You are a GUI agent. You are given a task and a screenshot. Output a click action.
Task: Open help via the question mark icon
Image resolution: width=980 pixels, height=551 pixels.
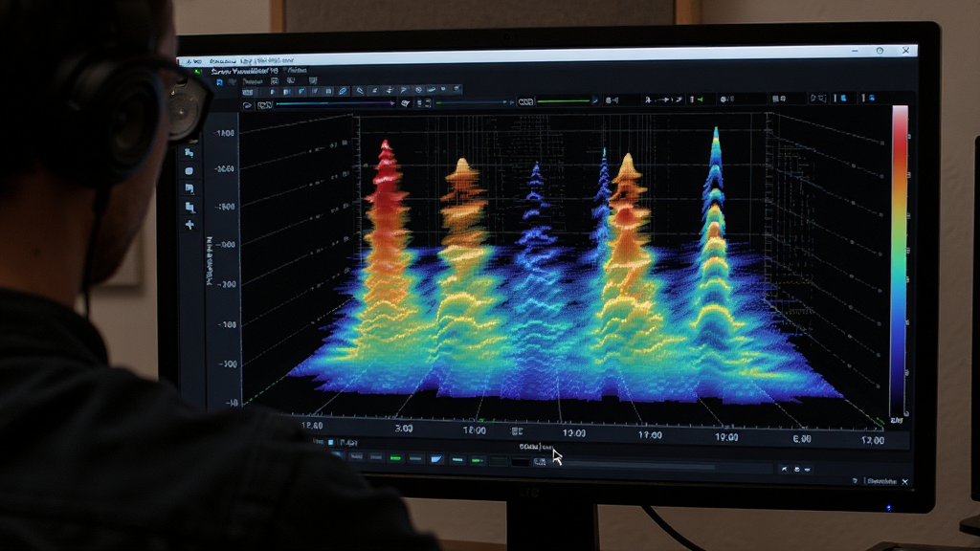pyautogui.click(x=855, y=480)
